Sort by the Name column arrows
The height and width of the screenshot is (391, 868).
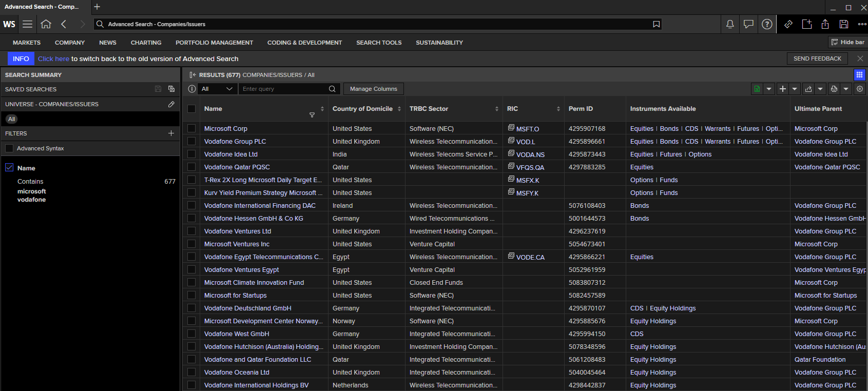coord(322,109)
